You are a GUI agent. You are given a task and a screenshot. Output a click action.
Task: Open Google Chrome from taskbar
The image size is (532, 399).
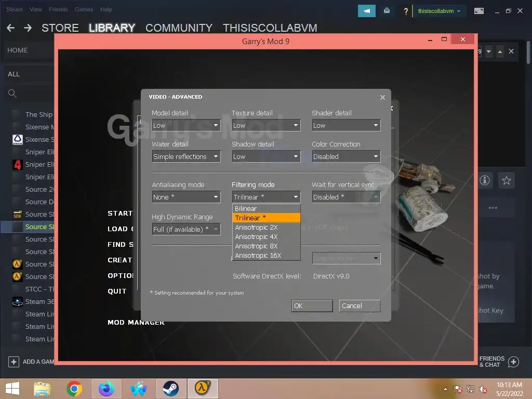point(74,389)
